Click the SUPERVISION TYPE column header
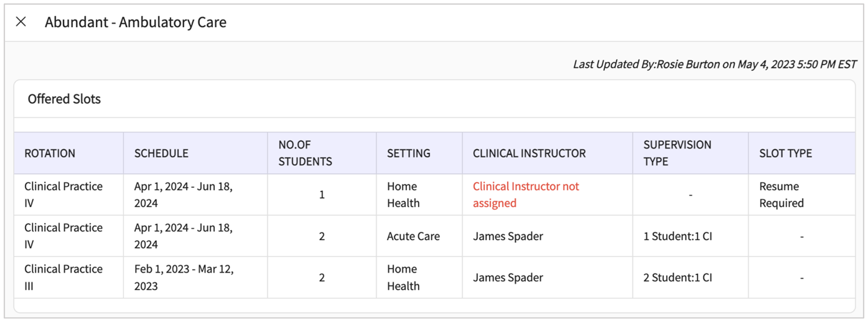Image resolution: width=868 pixels, height=322 pixels. [677, 153]
